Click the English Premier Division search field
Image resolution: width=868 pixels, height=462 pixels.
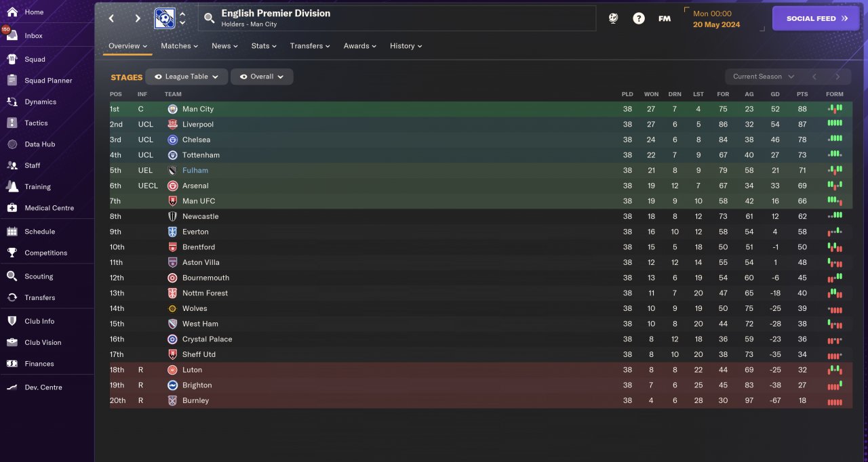click(397, 18)
